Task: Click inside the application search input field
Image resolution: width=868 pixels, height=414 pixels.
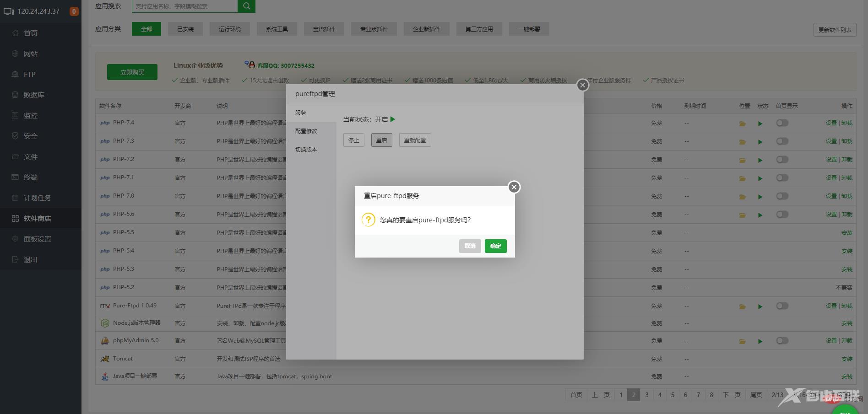Action: click(183, 6)
